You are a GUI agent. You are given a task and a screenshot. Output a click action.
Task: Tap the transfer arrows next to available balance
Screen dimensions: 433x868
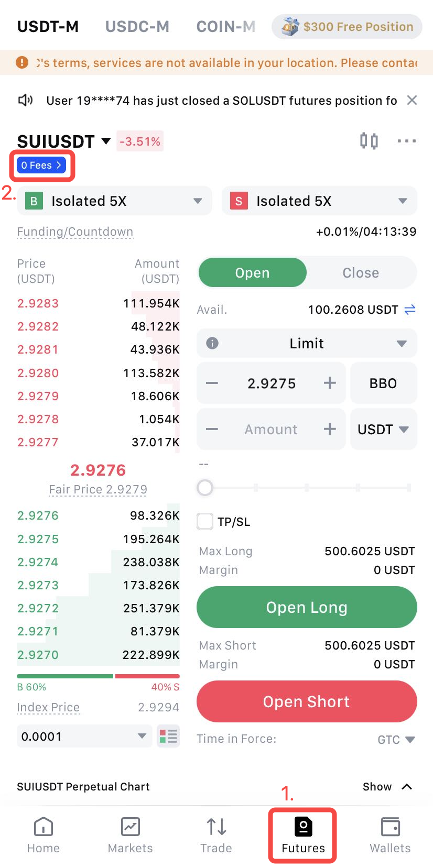tap(410, 310)
